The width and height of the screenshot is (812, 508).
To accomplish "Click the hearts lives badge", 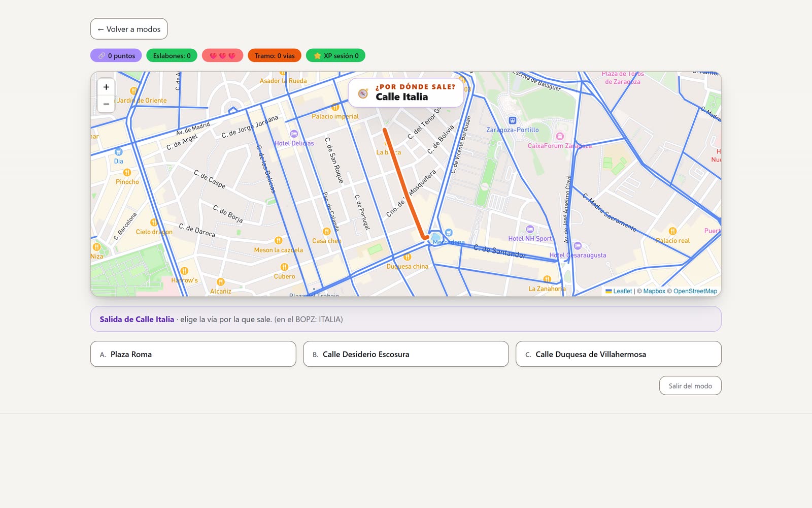I will pyautogui.click(x=222, y=55).
